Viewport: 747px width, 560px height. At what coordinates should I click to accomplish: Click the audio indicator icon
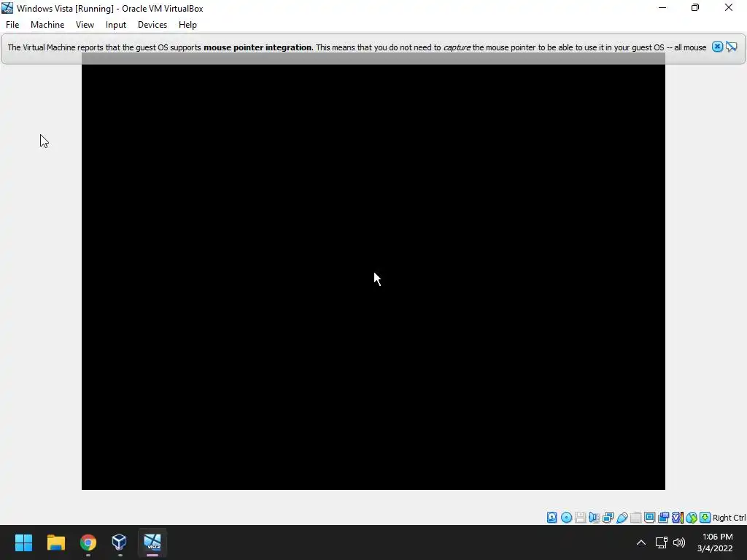click(595, 518)
